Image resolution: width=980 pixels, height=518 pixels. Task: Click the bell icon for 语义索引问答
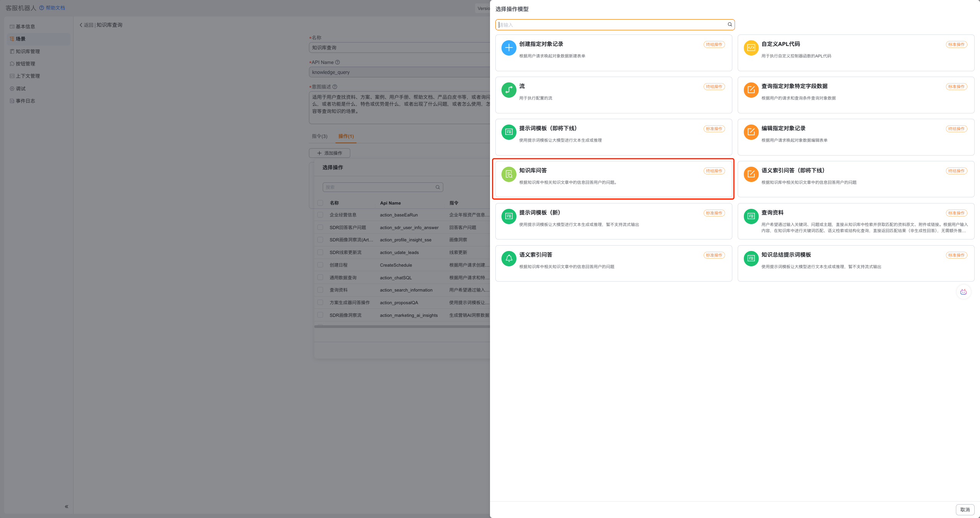pos(509,259)
